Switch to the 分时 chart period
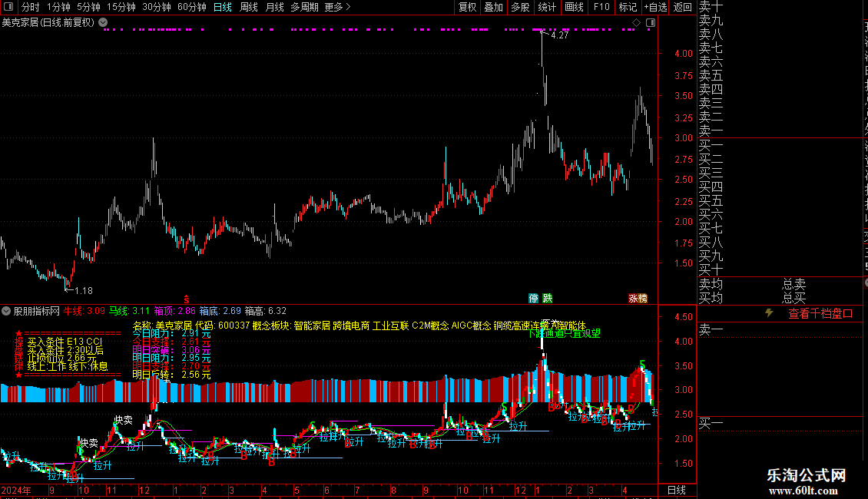 click(31, 7)
